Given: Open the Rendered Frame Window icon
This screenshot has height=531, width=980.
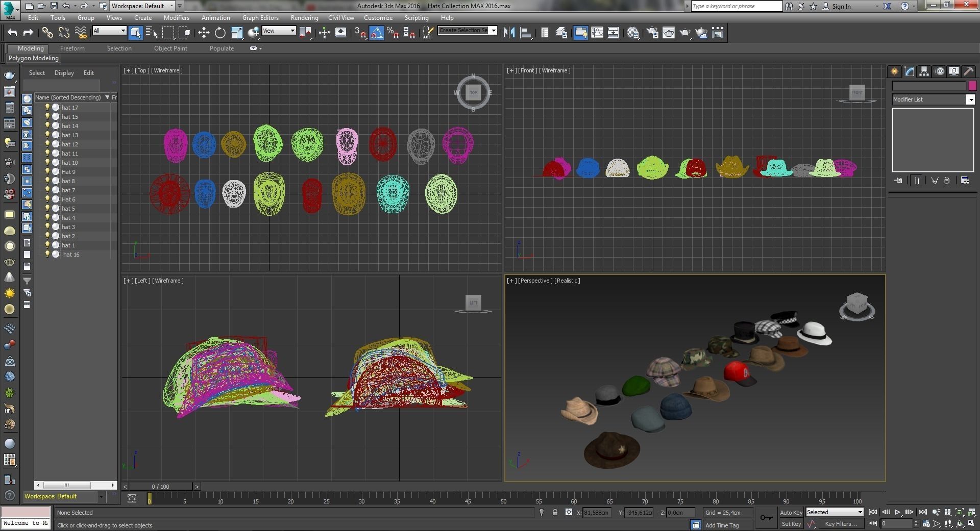Looking at the screenshot, I should (669, 33).
